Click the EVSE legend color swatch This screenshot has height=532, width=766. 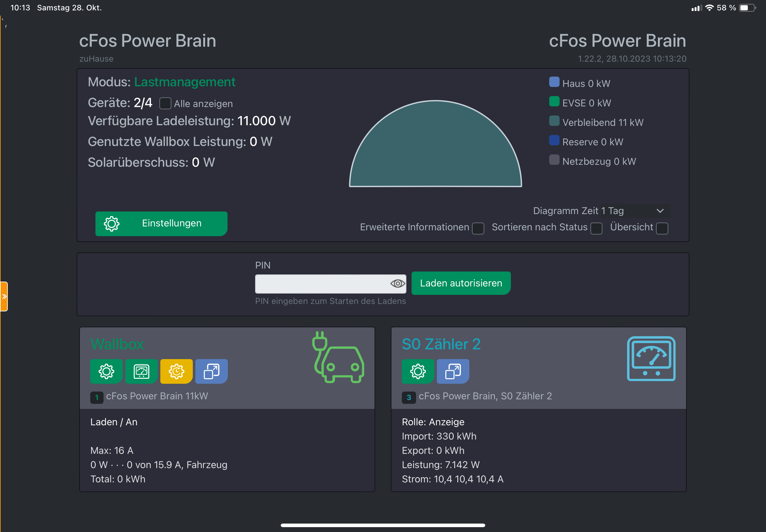tap(554, 101)
